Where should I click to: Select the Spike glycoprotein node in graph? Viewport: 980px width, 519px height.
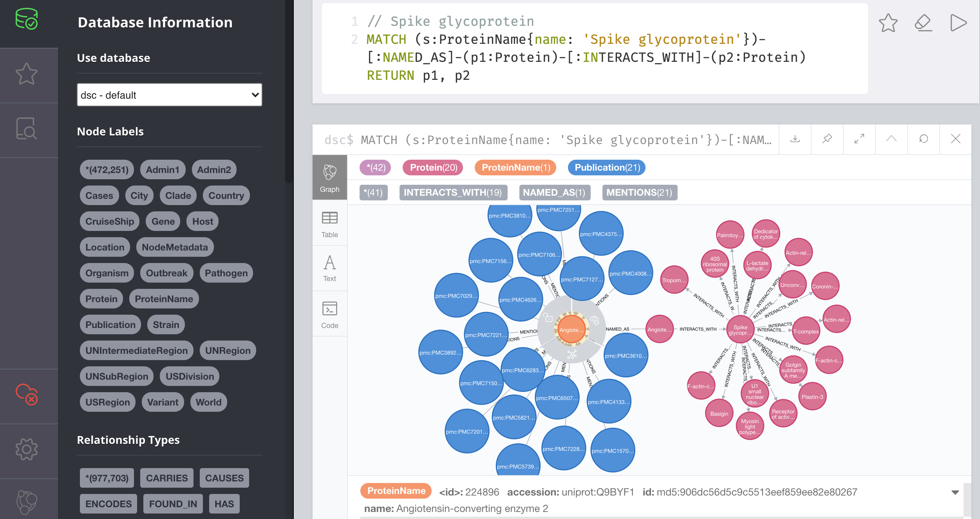[740, 330]
